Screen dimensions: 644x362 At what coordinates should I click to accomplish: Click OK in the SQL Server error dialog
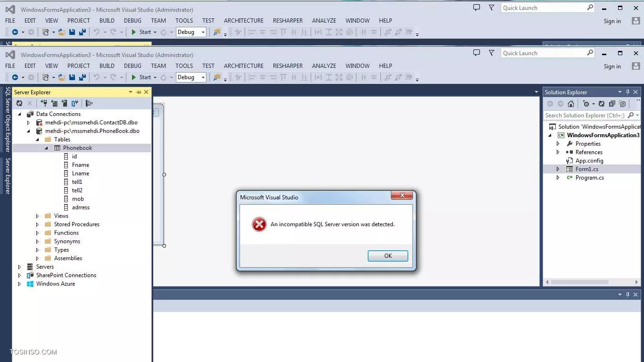coord(388,255)
